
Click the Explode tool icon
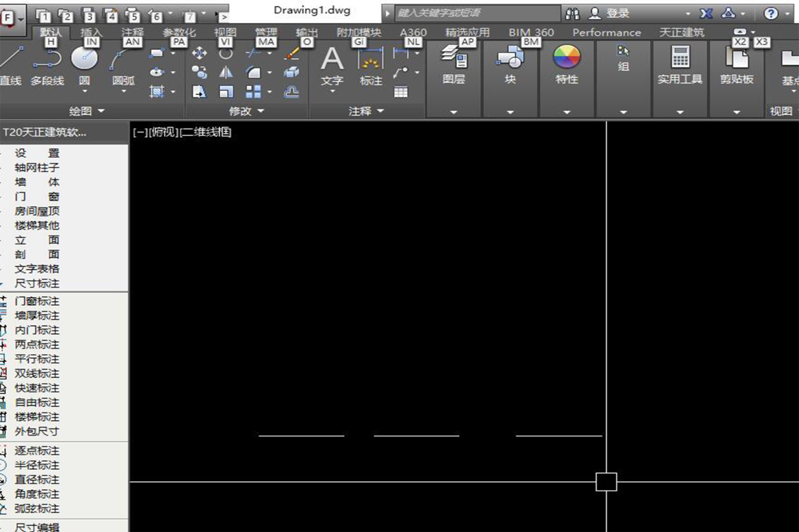(x=292, y=72)
